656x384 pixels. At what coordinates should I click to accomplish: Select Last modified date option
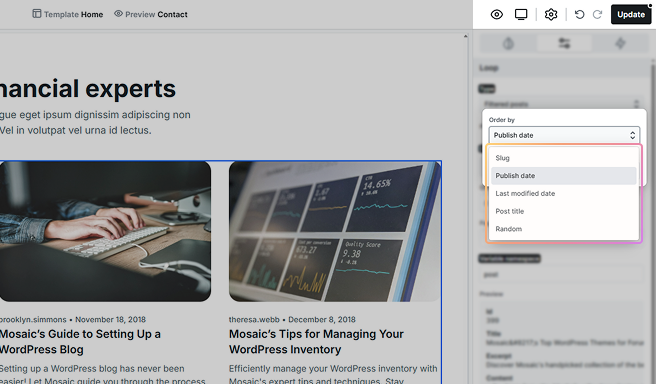point(564,193)
